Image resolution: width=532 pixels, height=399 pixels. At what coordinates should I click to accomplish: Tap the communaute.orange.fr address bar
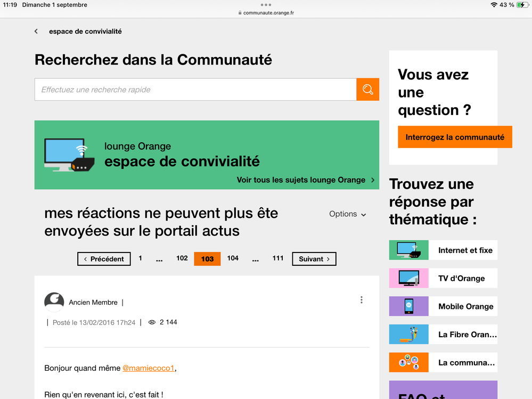coord(266,13)
